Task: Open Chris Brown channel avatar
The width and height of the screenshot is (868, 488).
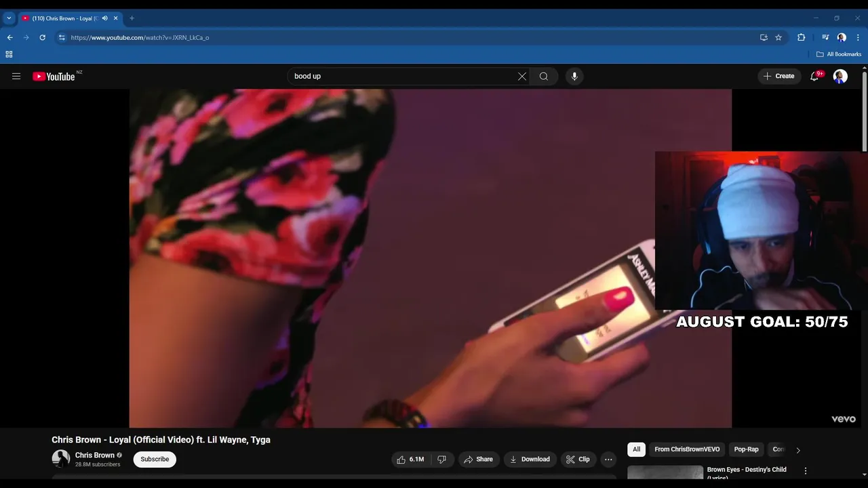Action: pos(61,459)
